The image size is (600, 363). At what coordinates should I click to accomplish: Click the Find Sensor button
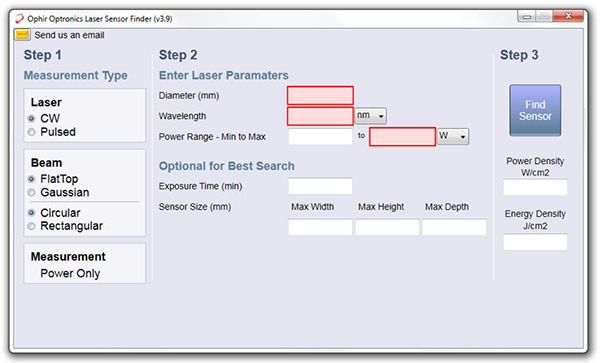(x=535, y=111)
